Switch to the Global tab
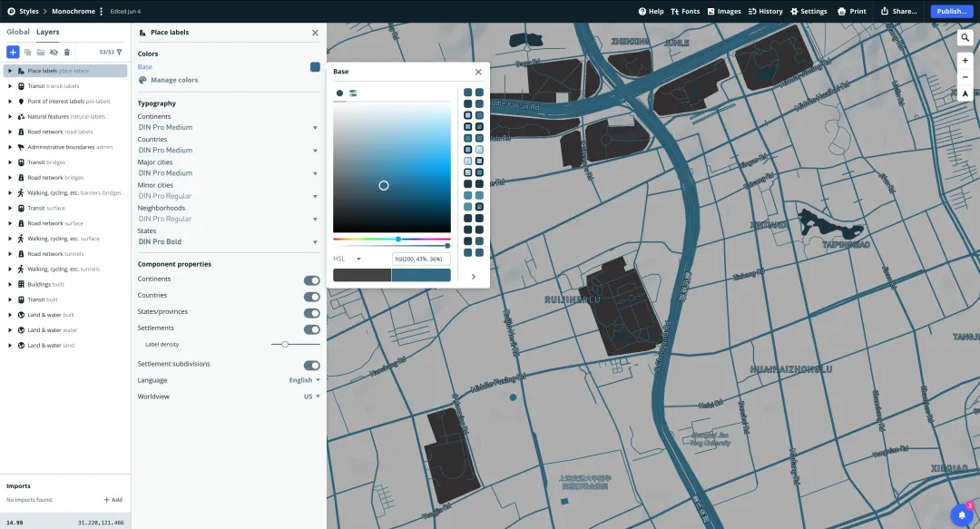 (17, 32)
